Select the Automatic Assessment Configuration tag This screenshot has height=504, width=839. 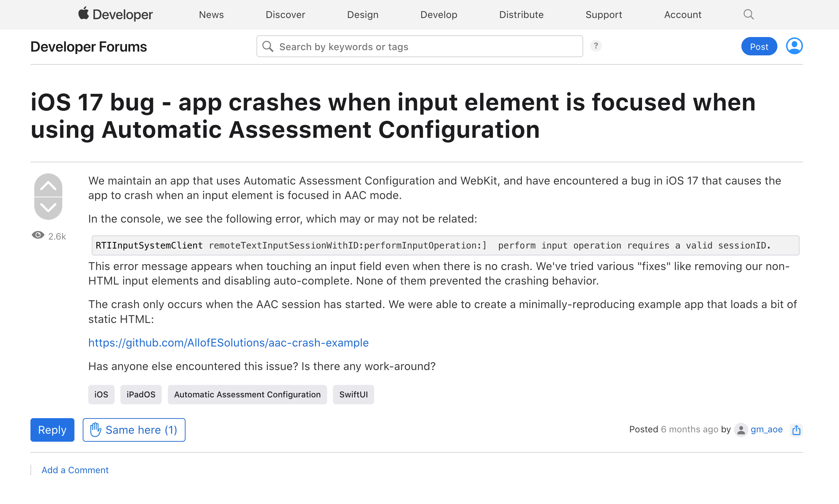click(247, 395)
